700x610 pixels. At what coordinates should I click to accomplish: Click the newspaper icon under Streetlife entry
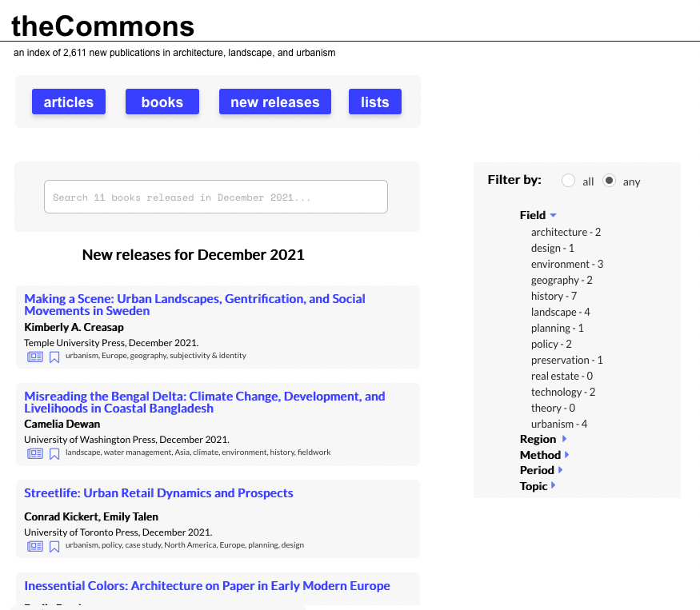tap(35, 546)
